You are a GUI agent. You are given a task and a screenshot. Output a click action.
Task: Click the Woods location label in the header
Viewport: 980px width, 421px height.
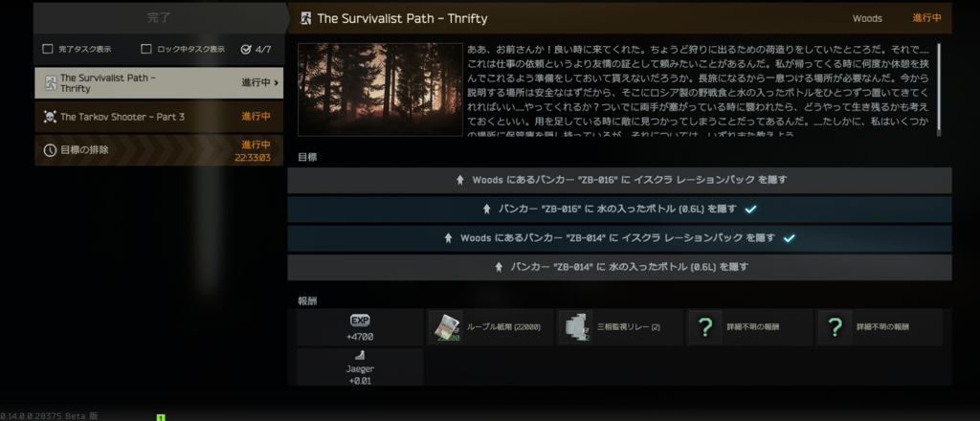pyautogui.click(x=867, y=18)
